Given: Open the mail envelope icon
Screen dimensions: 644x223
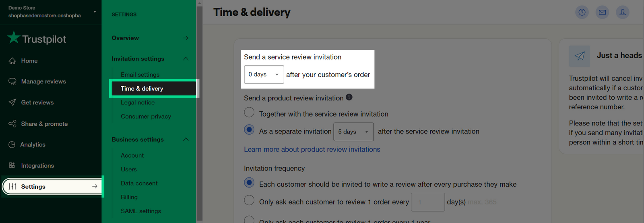Looking at the screenshot, I should point(602,12).
